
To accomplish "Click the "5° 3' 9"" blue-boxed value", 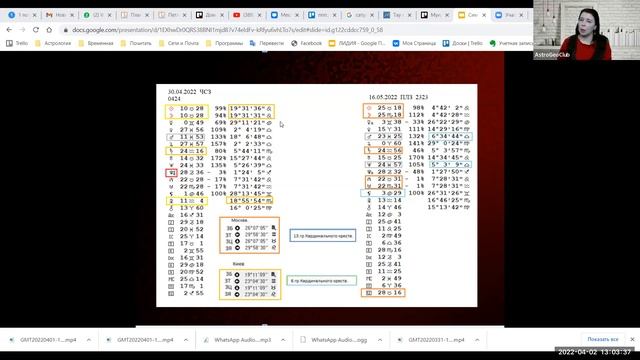I will coord(451,164).
